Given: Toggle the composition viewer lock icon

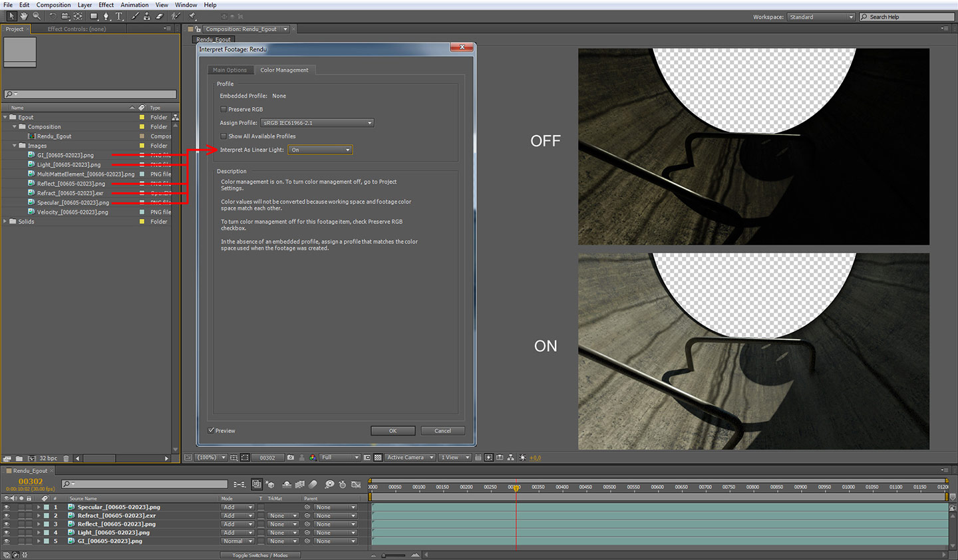Looking at the screenshot, I should point(198,29).
